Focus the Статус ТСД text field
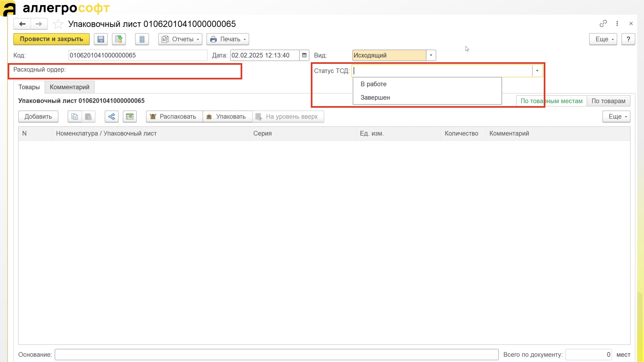 coord(442,71)
